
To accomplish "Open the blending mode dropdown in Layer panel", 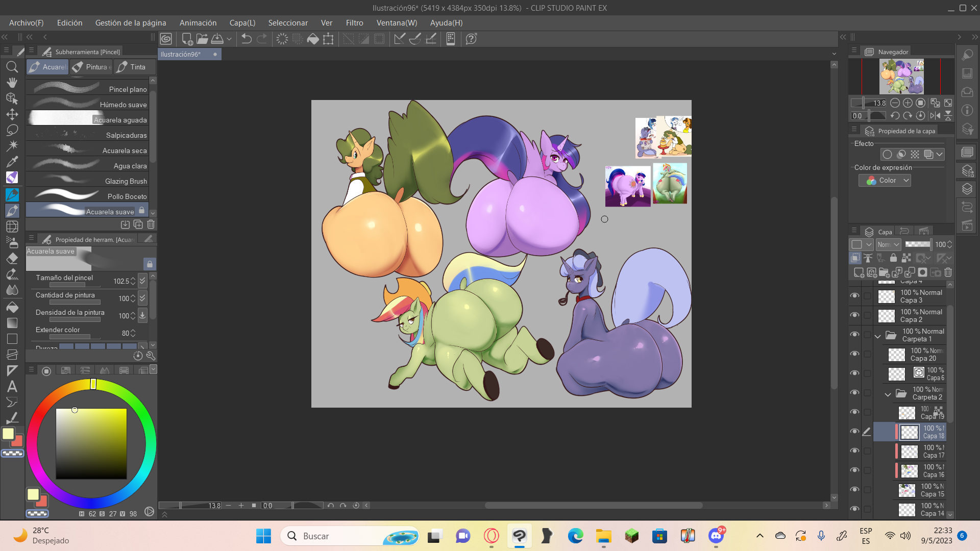I will point(889,244).
